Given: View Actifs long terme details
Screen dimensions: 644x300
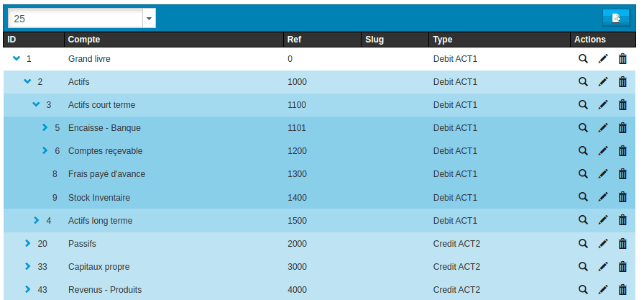Looking at the screenshot, I should 583,220.
